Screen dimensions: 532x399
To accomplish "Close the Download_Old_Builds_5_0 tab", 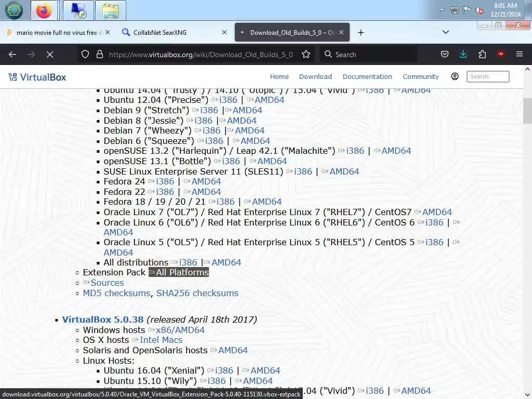I will click(341, 32).
